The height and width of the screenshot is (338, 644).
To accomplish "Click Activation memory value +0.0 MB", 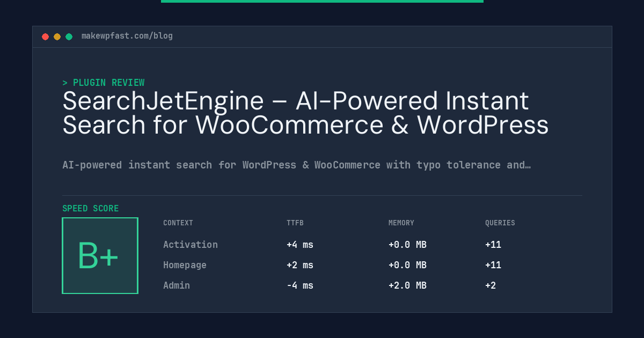I will pos(407,245).
